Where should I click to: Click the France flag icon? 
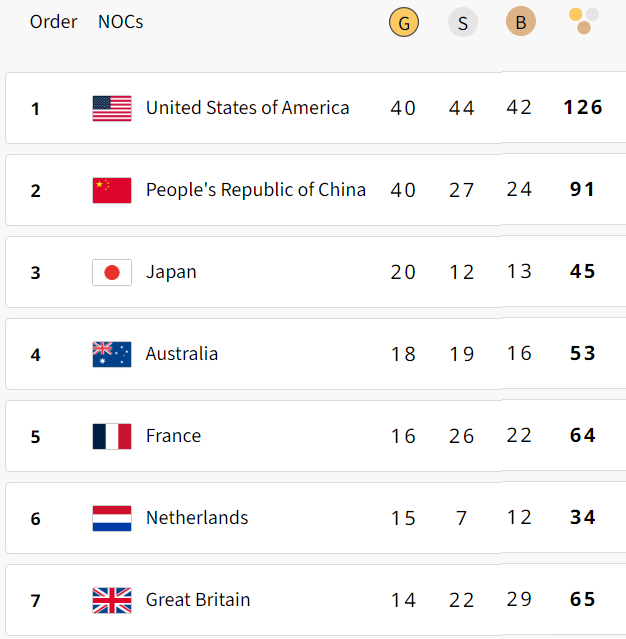coord(112,436)
